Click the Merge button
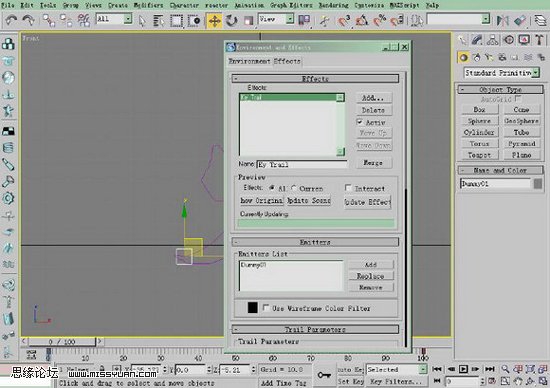The height and width of the screenshot is (388, 550). pos(373,163)
